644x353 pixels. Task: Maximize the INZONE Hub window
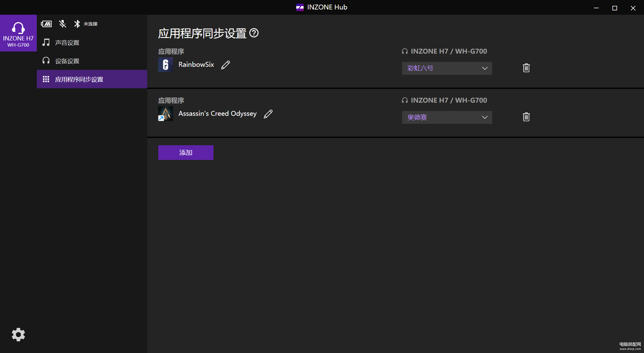615,8
